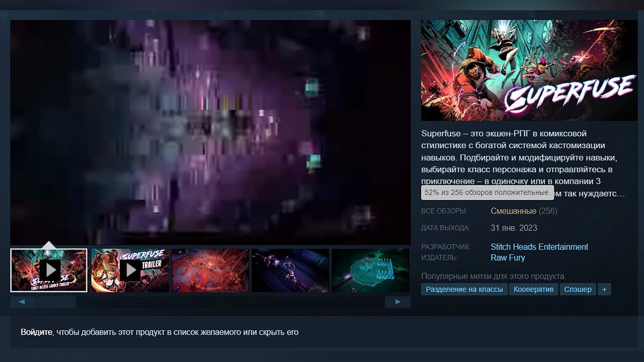Open the red arena gameplay screenshot thumbnail
This screenshot has width=644, height=362.
210,270
